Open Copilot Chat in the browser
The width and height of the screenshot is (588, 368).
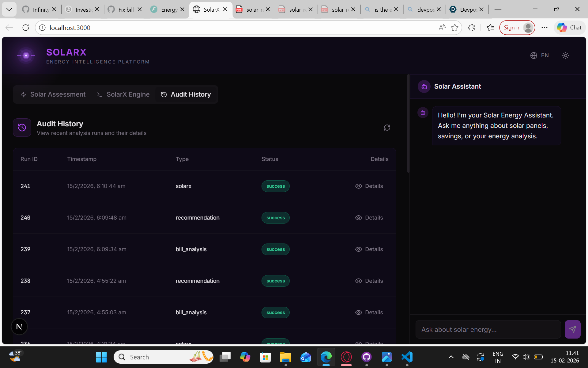pos(569,28)
